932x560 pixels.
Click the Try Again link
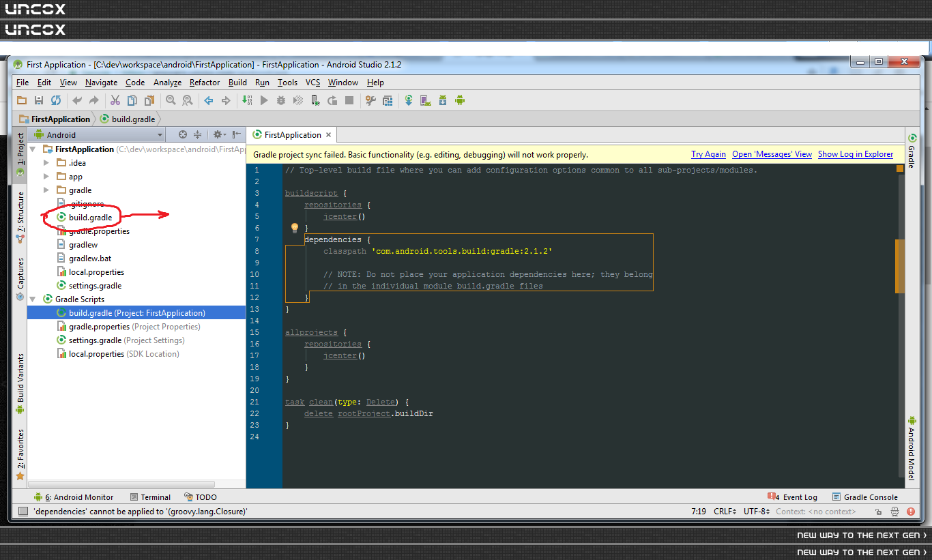[708, 154]
